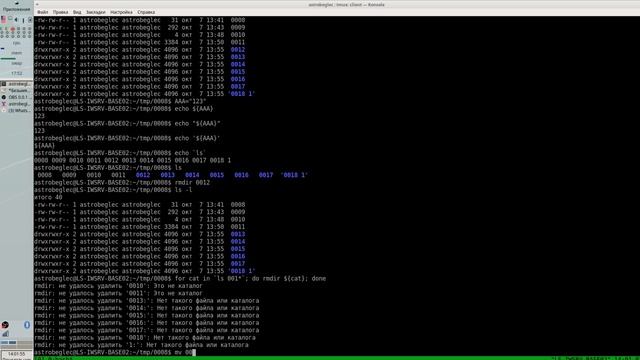Click the echo `ls` command line

click(120, 153)
